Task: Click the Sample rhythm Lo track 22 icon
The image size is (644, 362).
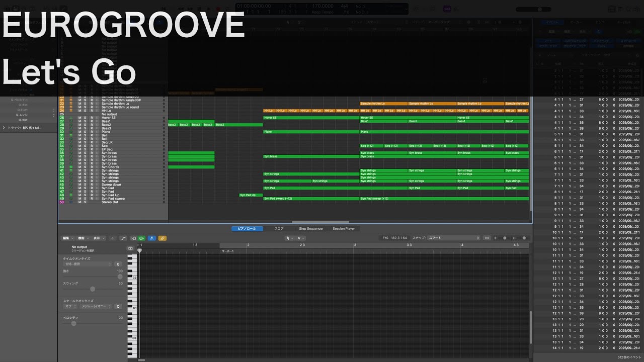Action: tap(71, 104)
